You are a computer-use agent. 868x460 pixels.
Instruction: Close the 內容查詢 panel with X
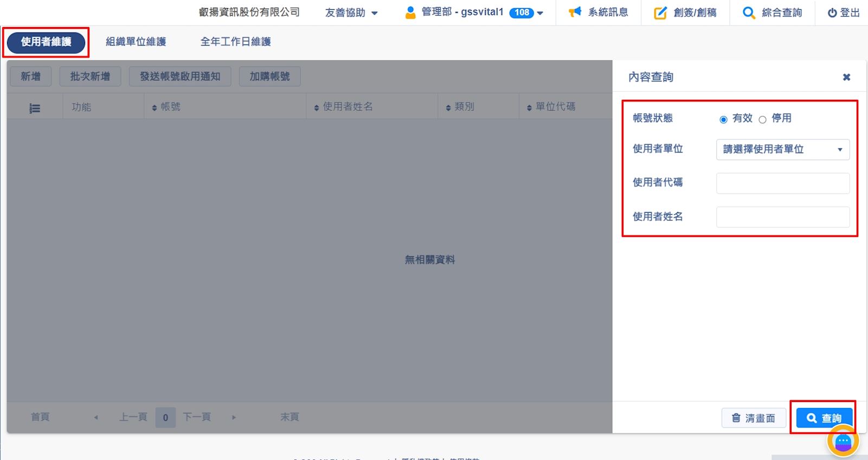pyautogui.click(x=846, y=77)
